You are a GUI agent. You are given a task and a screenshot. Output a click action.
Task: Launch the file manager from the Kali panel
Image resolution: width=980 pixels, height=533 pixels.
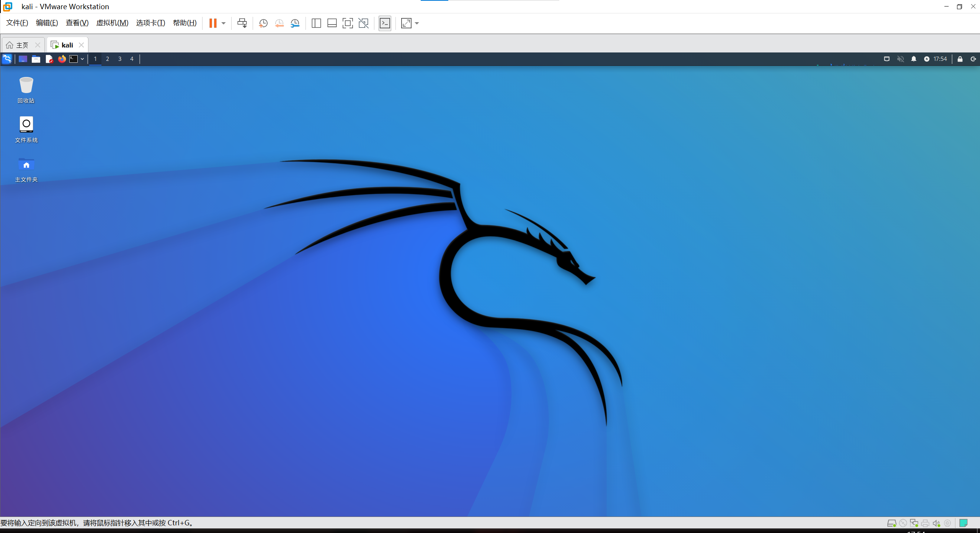pos(36,59)
